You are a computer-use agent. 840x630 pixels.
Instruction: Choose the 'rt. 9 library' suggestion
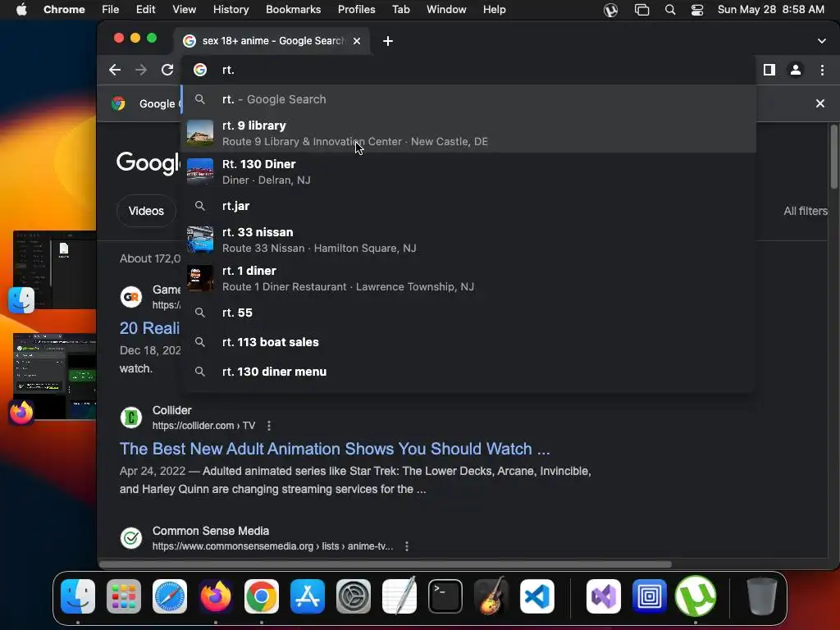(x=468, y=133)
